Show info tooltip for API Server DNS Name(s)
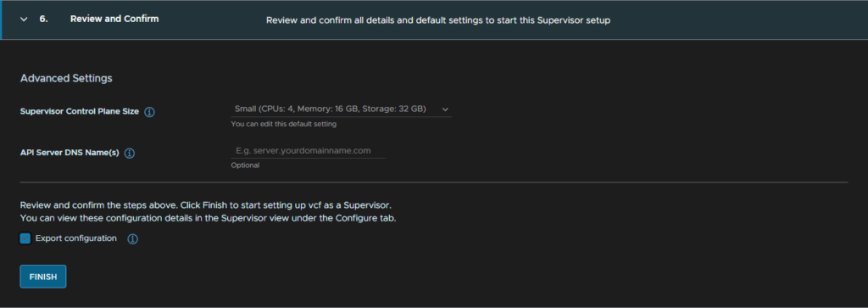This screenshot has width=868, height=308. [130, 154]
